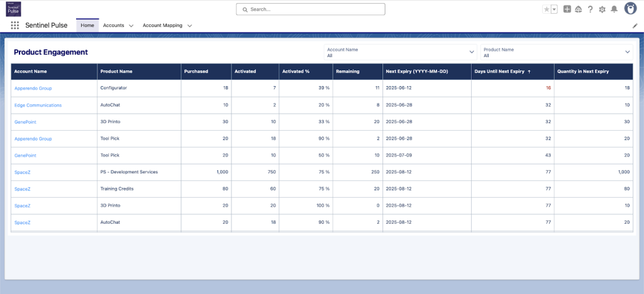Click the Sentinel Pulse app logo

13,9
